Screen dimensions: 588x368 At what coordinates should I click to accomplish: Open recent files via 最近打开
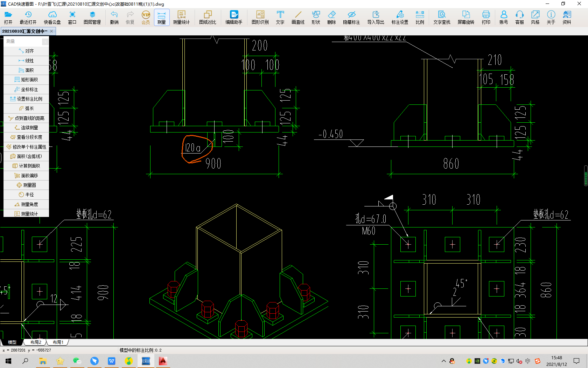(x=28, y=17)
